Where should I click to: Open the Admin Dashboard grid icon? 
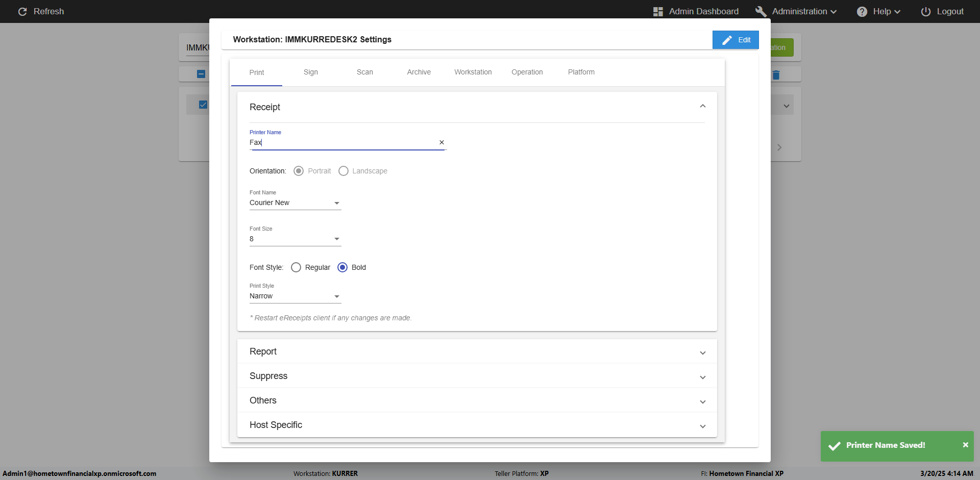tap(658, 11)
